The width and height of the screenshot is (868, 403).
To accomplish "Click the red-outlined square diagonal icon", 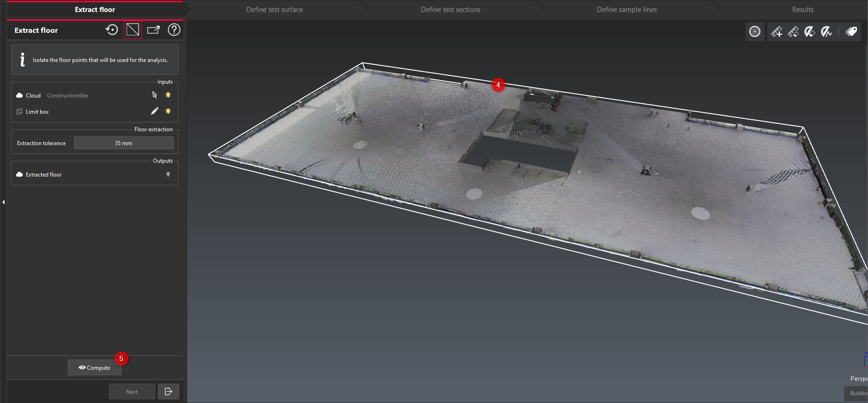I will [x=133, y=30].
